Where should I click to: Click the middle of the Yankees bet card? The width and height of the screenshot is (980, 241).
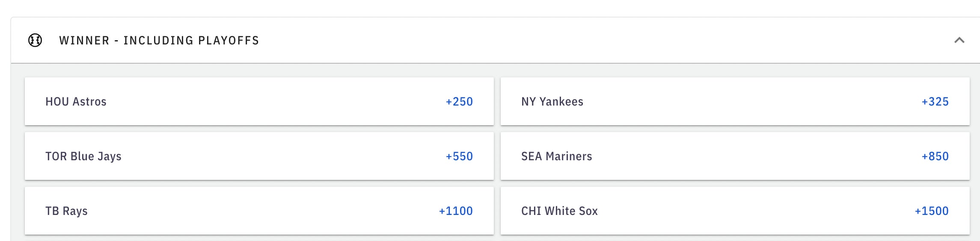pyautogui.click(x=735, y=102)
